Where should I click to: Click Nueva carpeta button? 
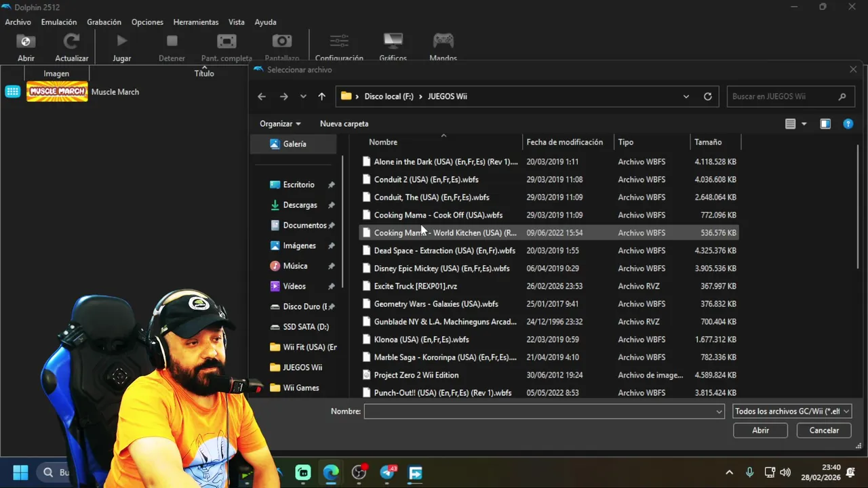tap(344, 124)
